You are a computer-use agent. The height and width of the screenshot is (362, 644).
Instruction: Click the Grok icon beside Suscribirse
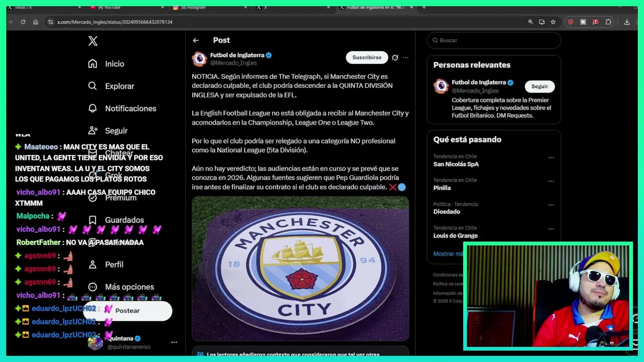coord(395,57)
